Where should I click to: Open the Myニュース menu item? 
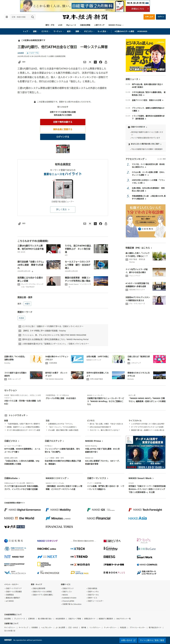pyautogui.click(x=71, y=25)
